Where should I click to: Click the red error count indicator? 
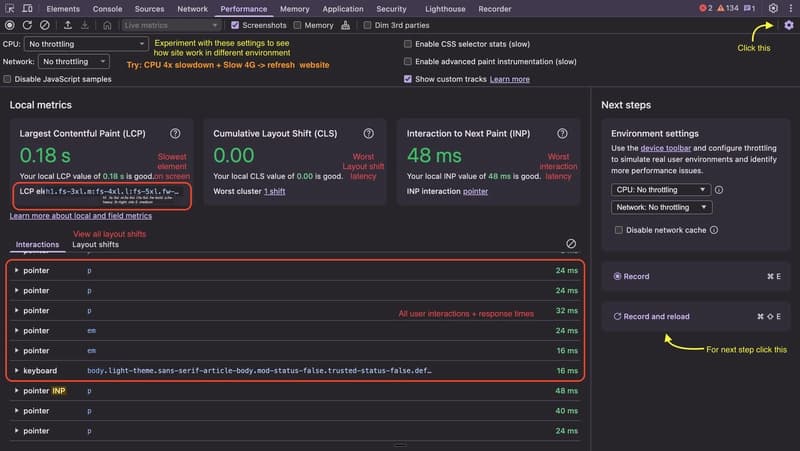point(706,8)
